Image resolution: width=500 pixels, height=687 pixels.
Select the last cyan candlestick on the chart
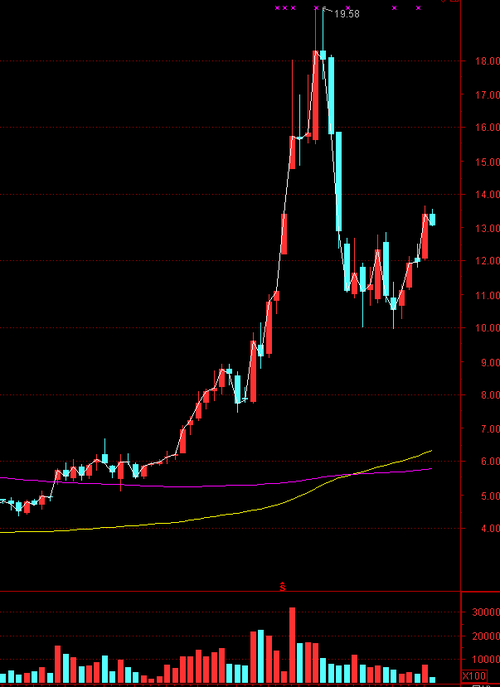pos(433,219)
